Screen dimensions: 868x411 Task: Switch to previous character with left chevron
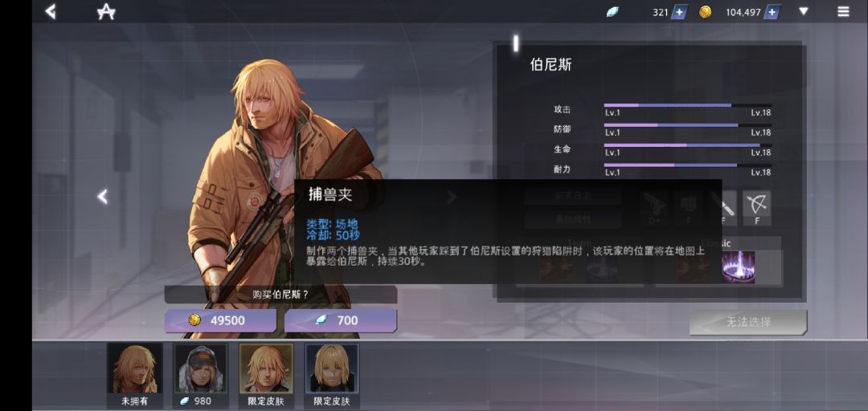coord(102,197)
